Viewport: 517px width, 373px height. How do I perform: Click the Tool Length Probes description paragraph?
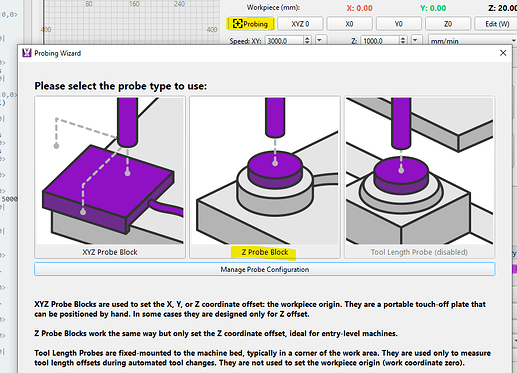click(263, 358)
